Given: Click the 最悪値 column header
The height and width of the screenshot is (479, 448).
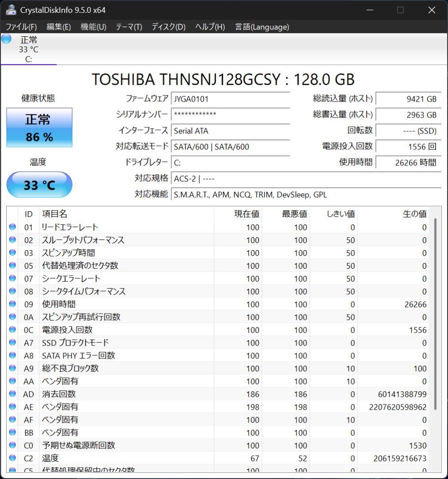Looking at the screenshot, I should coord(285,214).
